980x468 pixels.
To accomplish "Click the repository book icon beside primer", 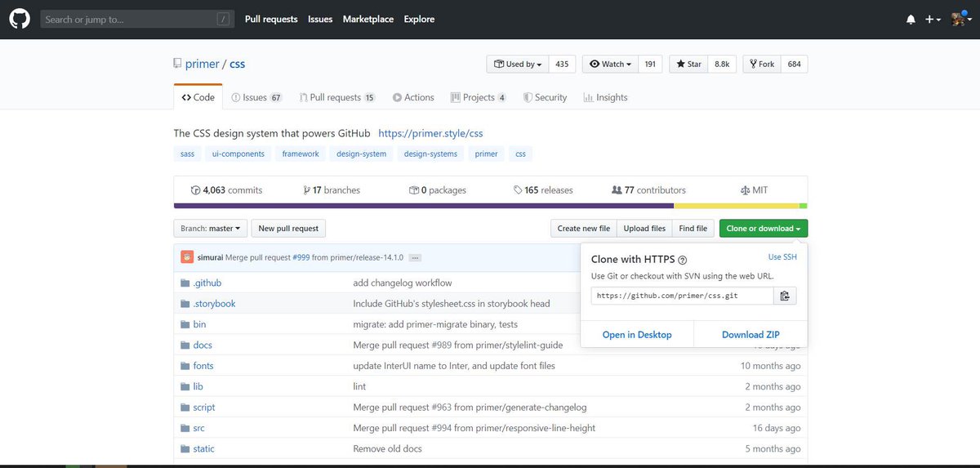I will pyautogui.click(x=177, y=64).
